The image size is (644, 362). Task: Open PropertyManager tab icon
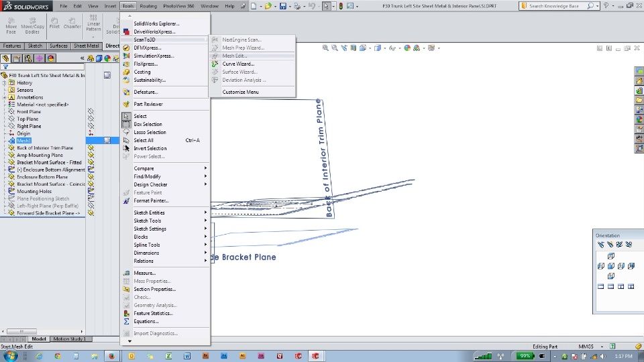[x=17, y=58]
